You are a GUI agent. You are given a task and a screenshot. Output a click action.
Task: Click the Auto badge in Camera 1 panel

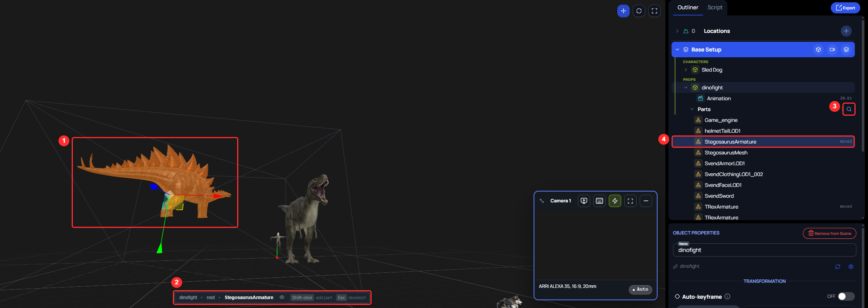coord(641,289)
